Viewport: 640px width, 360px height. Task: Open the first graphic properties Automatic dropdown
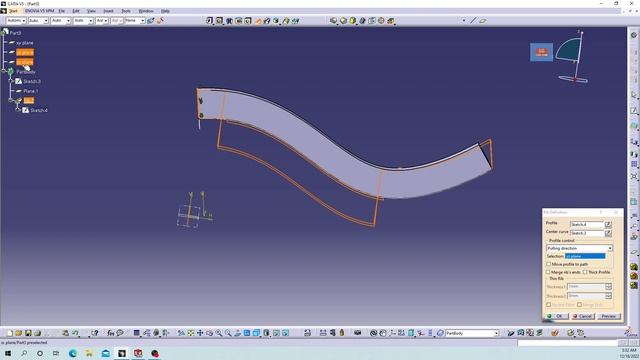[x=24, y=20]
